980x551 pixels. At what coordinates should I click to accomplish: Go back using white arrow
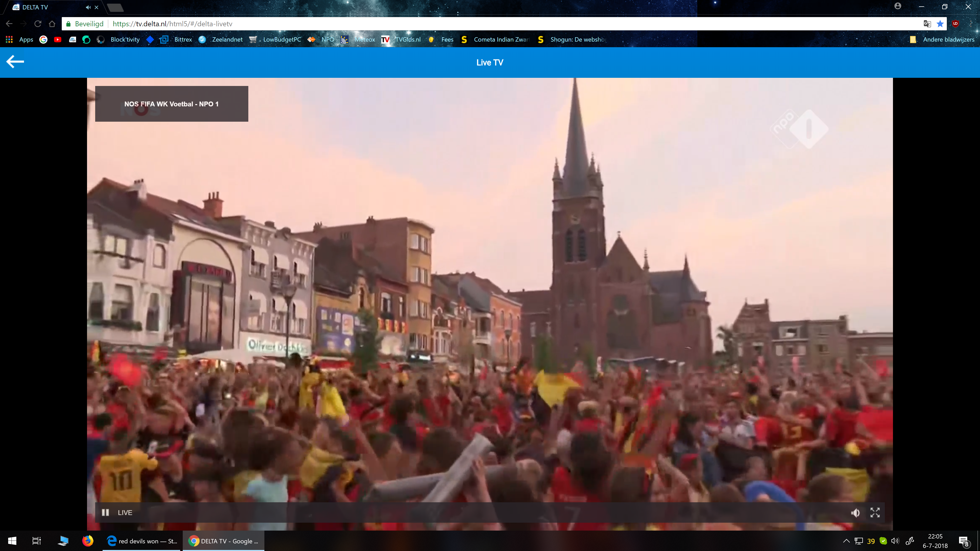(x=15, y=61)
